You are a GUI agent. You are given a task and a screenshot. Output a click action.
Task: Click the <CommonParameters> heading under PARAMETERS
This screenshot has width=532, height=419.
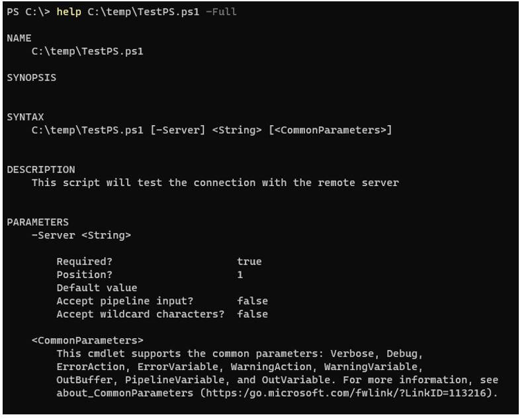87,340
